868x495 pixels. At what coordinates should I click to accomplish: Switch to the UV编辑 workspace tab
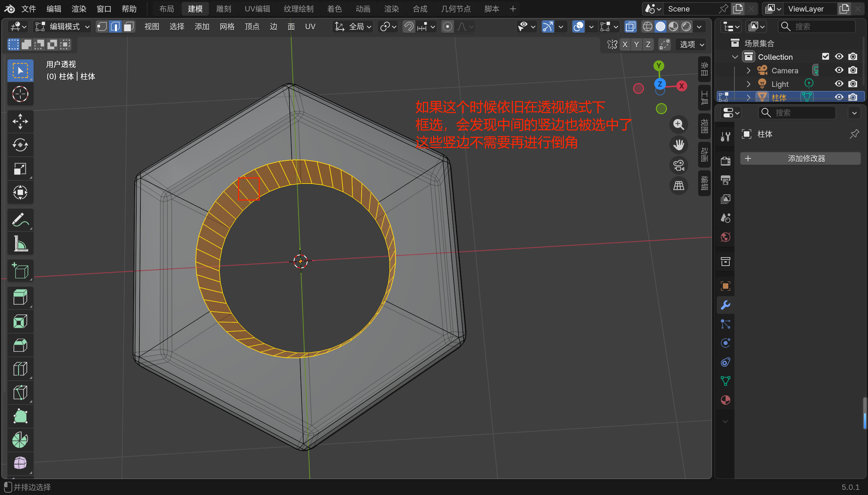(x=257, y=9)
